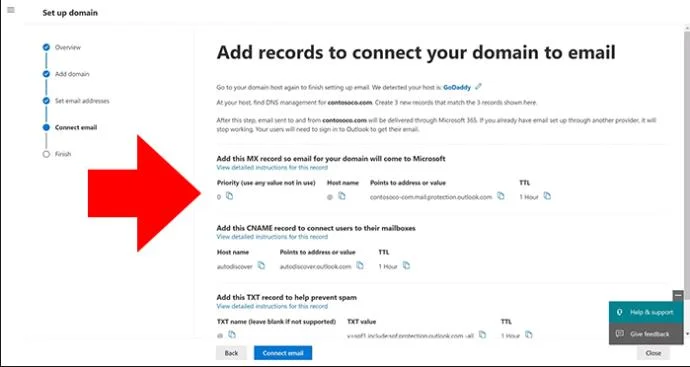Open Help & support
690x367 pixels.
(646, 312)
